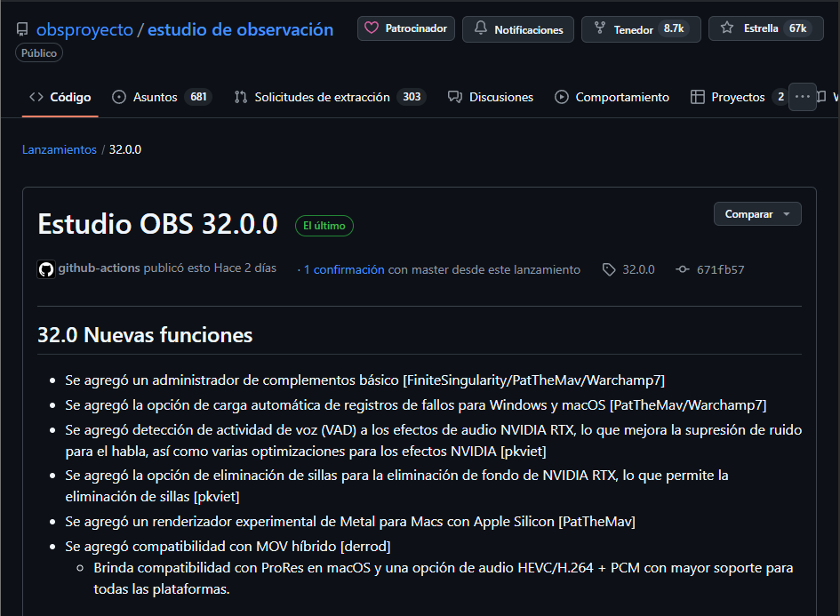Click the 681 issues counter badge
The height and width of the screenshot is (616, 840).
point(198,97)
